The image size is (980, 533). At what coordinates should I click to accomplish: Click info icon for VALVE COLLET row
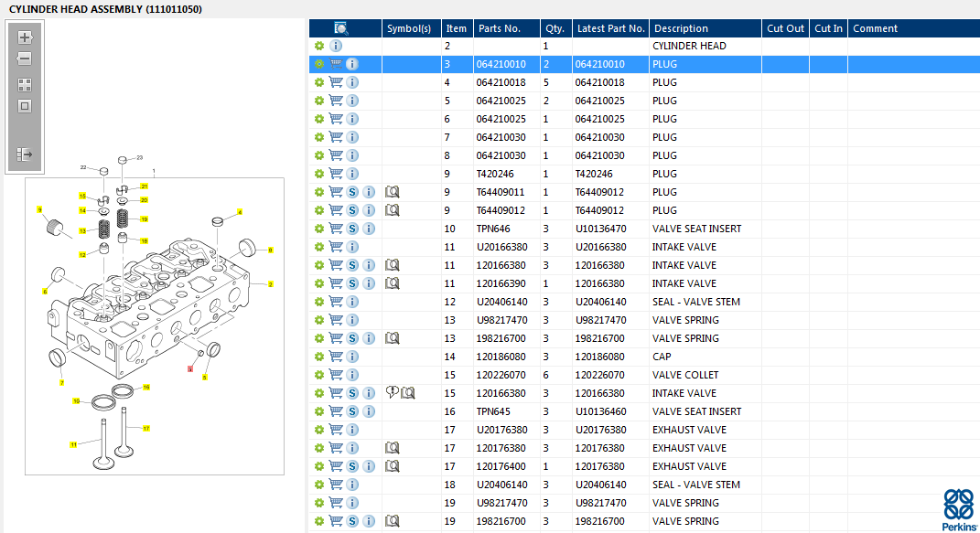click(x=352, y=375)
